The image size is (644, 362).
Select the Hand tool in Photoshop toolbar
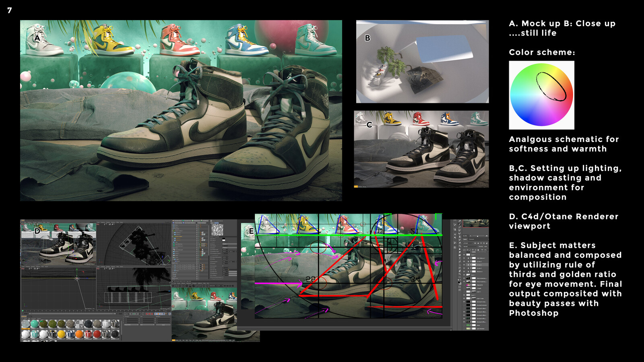point(460,271)
